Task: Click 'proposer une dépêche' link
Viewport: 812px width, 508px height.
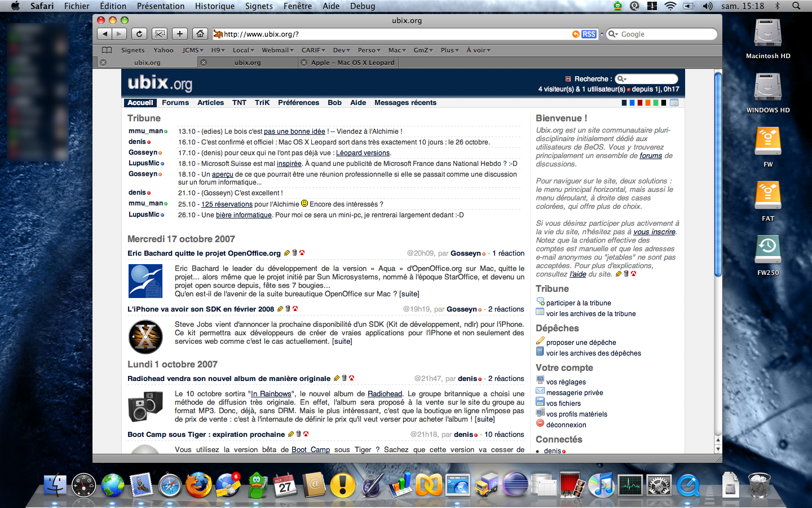Action: [x=581, y=343]
